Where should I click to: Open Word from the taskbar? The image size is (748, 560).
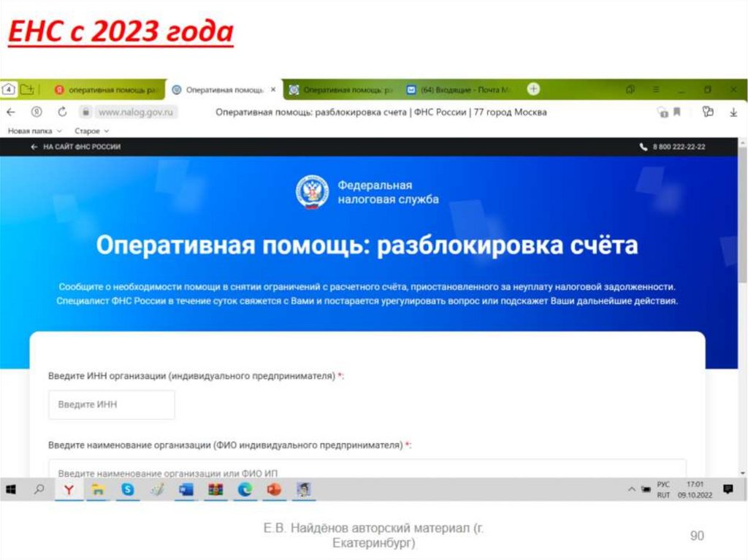click(186, 490)
